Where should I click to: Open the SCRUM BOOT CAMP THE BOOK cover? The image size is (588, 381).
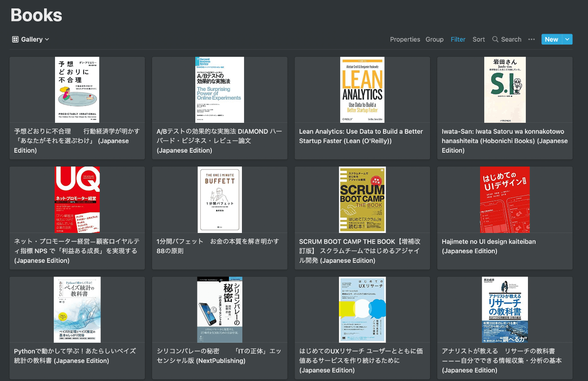(x=362, y=199)
